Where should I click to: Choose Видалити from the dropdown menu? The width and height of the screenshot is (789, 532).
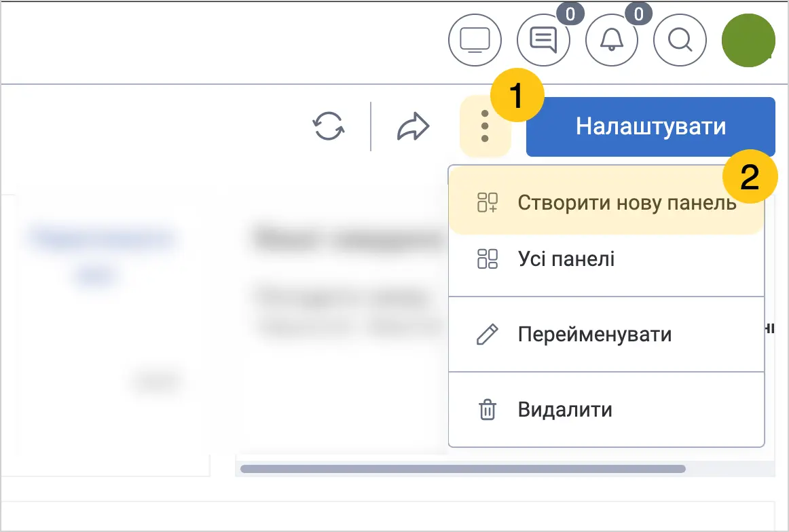pos(606,410)
